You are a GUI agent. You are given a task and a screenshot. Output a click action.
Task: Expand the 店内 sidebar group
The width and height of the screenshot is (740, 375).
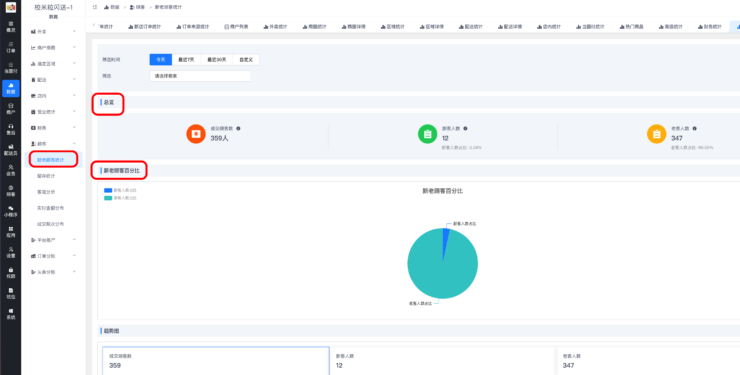tap(53, 96)
